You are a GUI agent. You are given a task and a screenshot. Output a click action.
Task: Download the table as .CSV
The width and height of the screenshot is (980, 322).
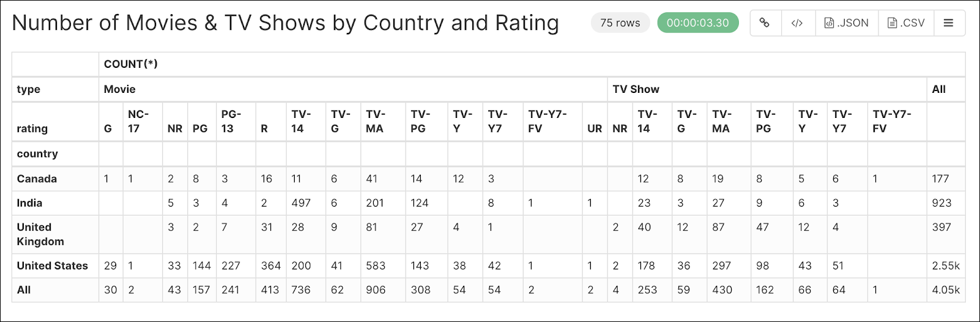tap(906, 23)
